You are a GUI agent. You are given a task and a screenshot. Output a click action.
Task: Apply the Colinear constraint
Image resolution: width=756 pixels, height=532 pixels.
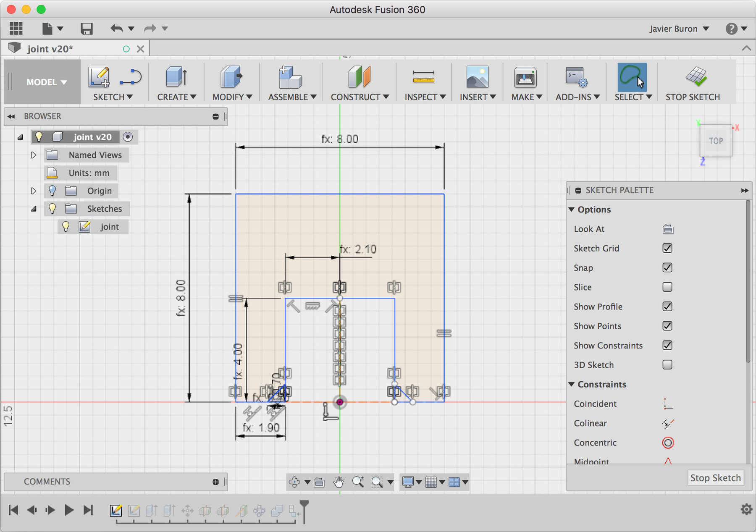click(x=668, y=423)
